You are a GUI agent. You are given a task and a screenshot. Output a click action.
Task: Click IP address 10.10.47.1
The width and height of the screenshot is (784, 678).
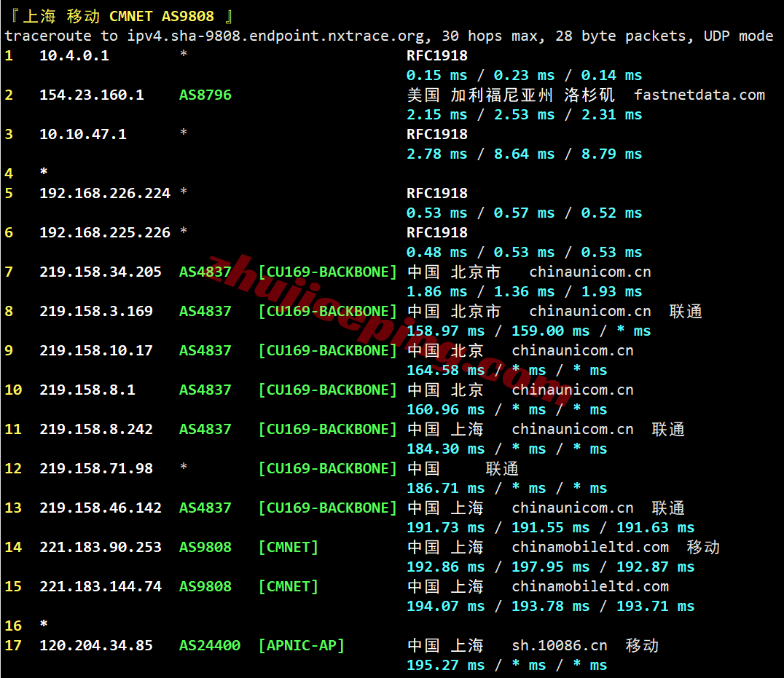tap(83, 135)
